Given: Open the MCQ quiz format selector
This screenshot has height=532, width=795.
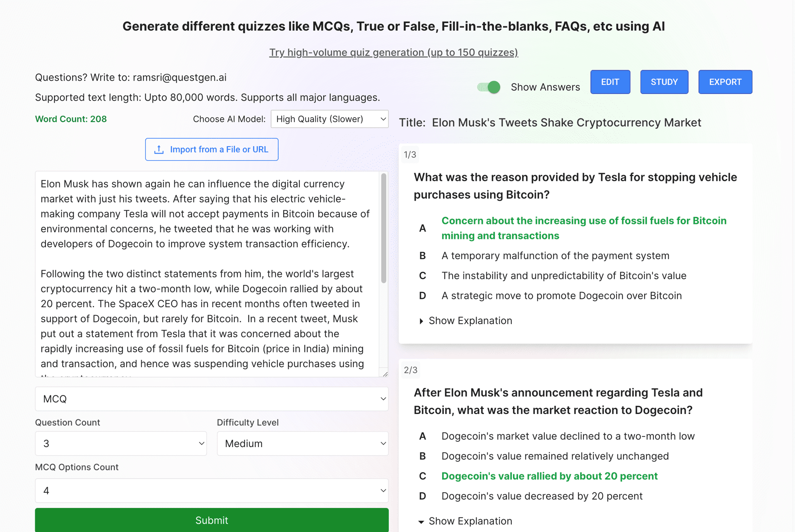Looking at the screenshot, I should tap(211, 398).
